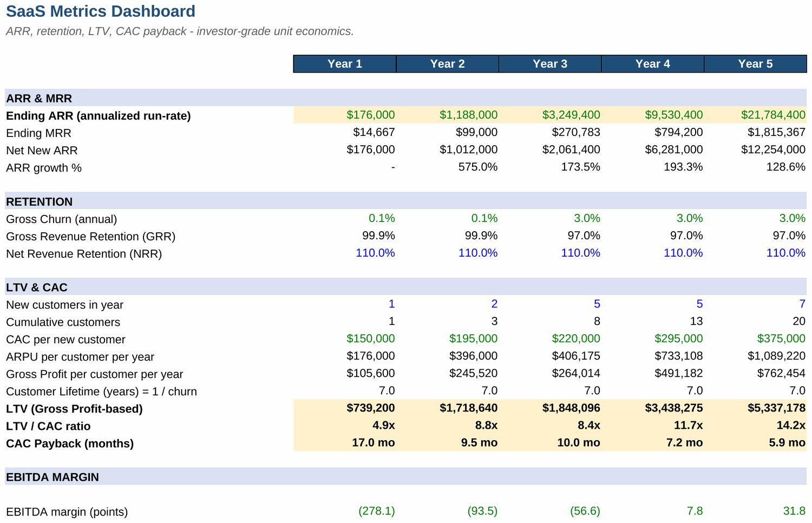Image resolution: width=812 pixels, height=523 pixels.
Task: Select ARR growth cell 575.0%
Action: point(448,167)
